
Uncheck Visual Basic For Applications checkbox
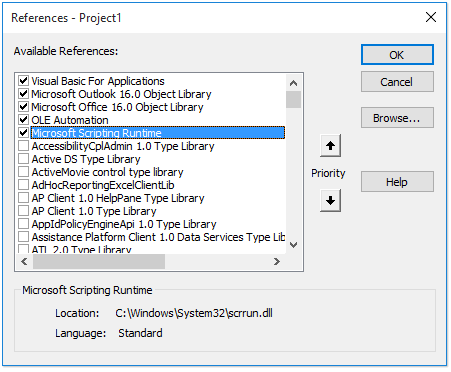pyautogui.click(x=23, y=81)
